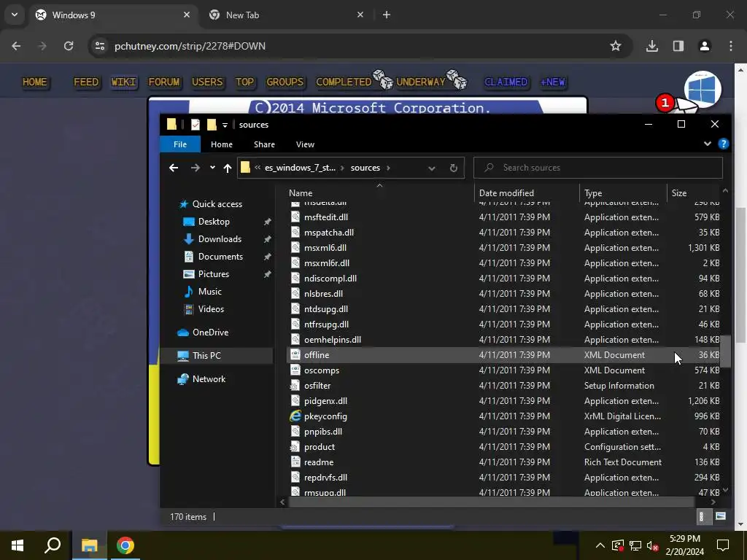Open the WIKI link on the site
Viewport: 747px width, 560px height.
point(123,82)
